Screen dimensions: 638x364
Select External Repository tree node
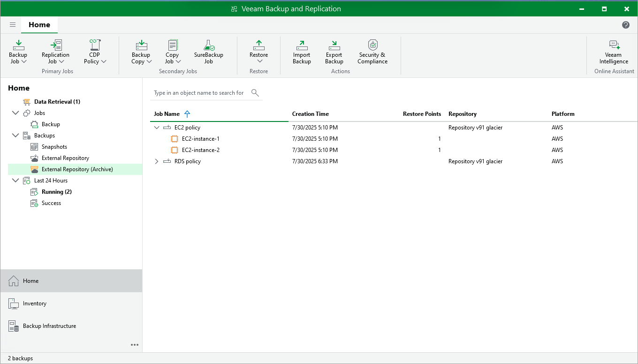click(65, 158)
